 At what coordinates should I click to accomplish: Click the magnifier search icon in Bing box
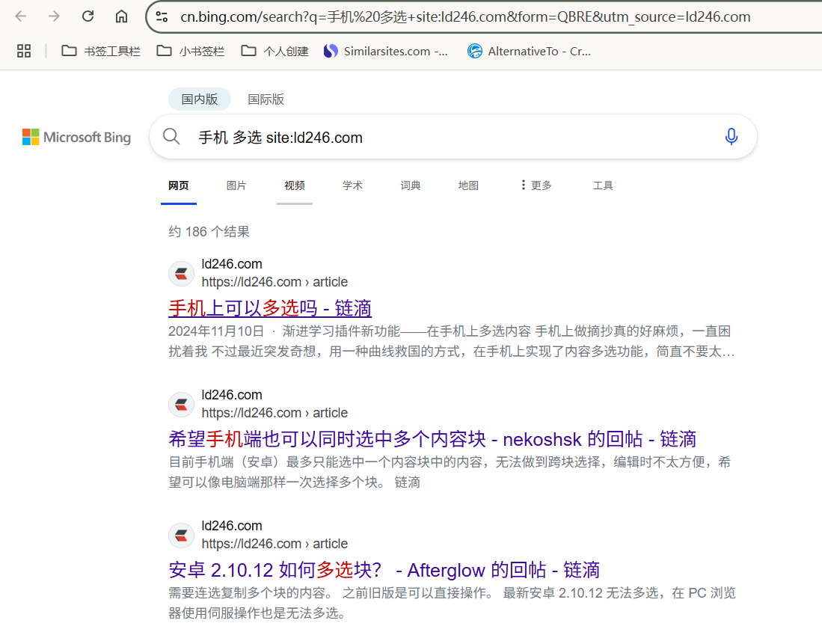pos(171,137)
